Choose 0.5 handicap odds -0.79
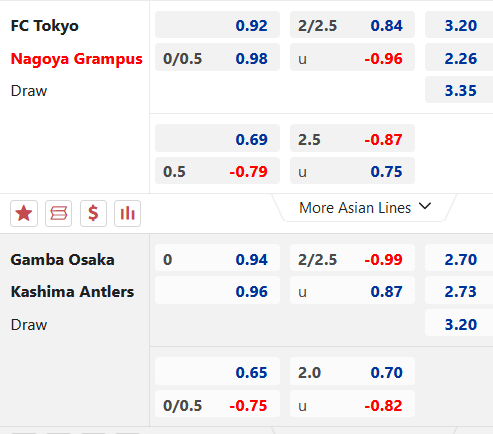The height and width of the screenshot is (434, 493). (217, 171)
